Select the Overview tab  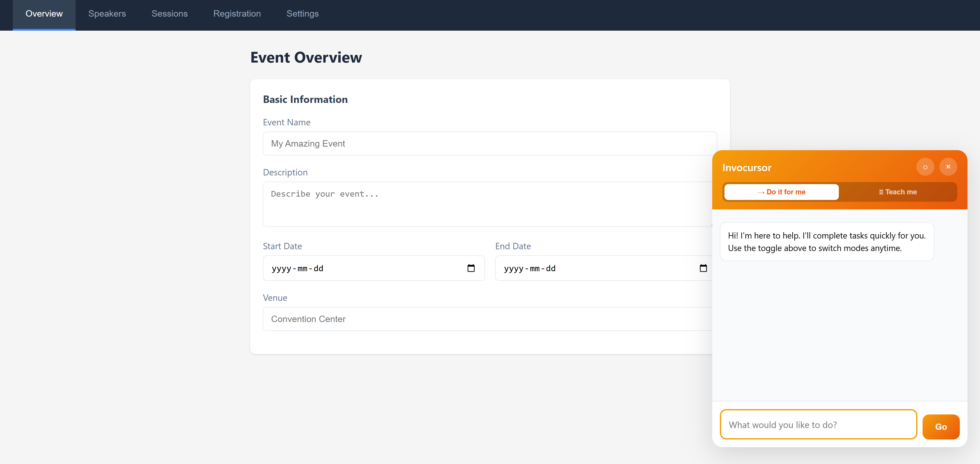44,14
